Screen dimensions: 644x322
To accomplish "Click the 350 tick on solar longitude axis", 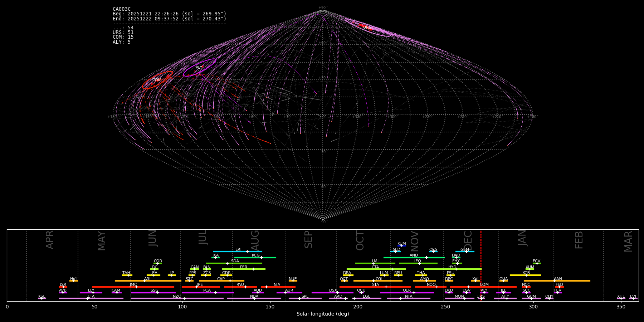I will coord(621,307).
